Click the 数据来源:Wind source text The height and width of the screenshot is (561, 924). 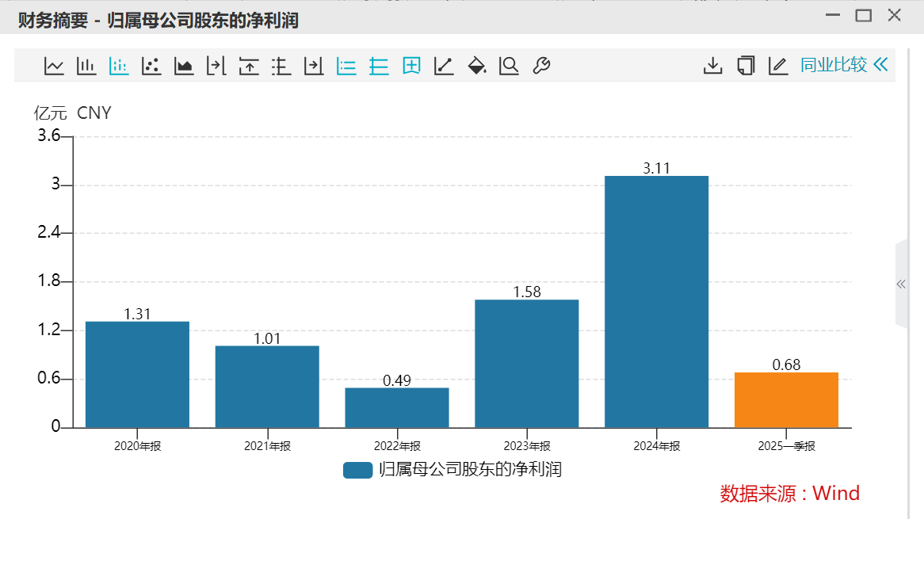pyautogui.click(x=789, y=493)
